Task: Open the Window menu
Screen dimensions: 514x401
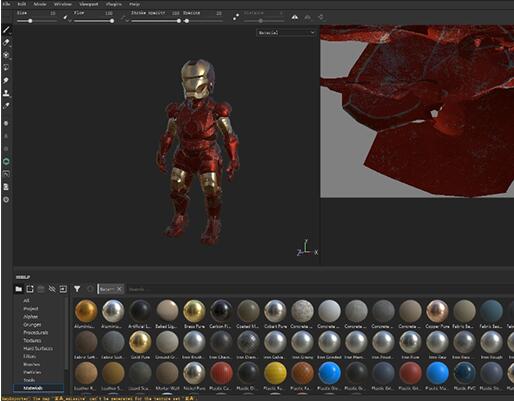Action: point(63,4)
